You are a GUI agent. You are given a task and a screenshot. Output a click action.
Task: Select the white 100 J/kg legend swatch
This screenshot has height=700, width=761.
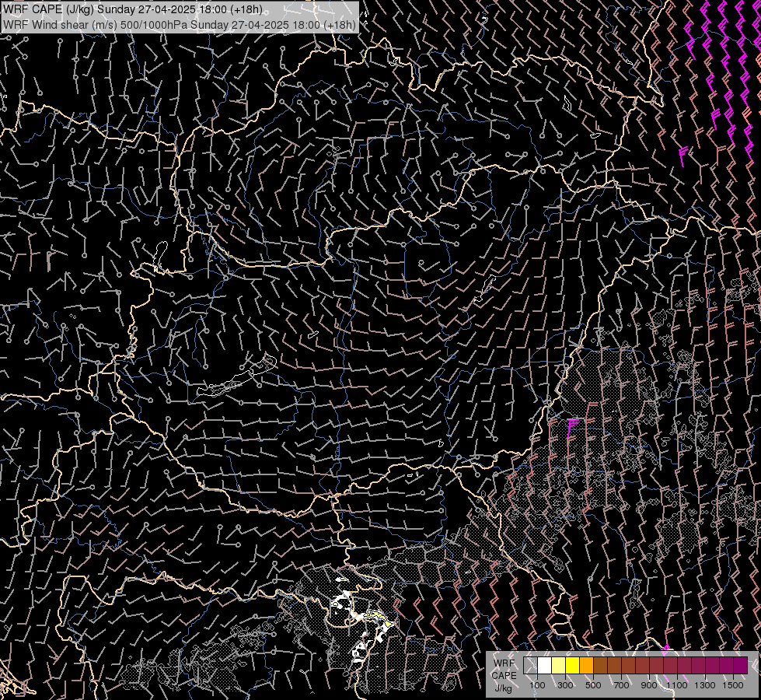(545, 665)
